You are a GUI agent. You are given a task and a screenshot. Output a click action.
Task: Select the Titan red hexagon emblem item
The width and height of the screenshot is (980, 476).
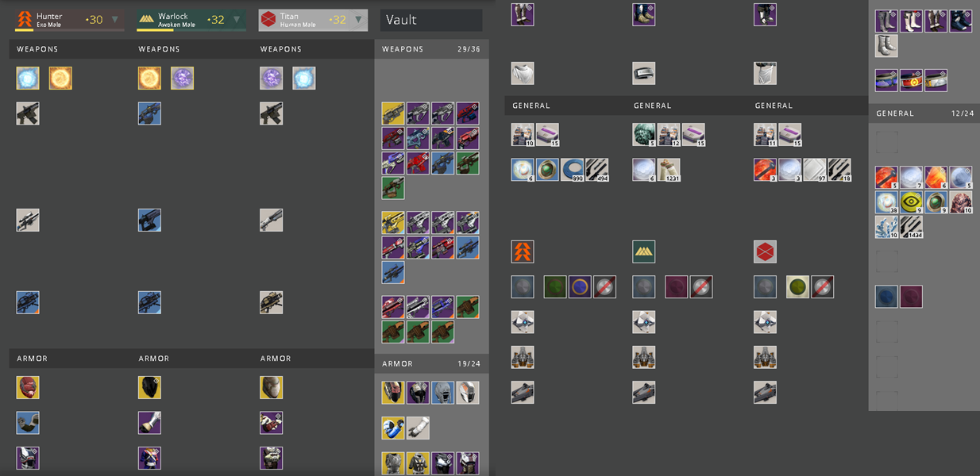765,251
